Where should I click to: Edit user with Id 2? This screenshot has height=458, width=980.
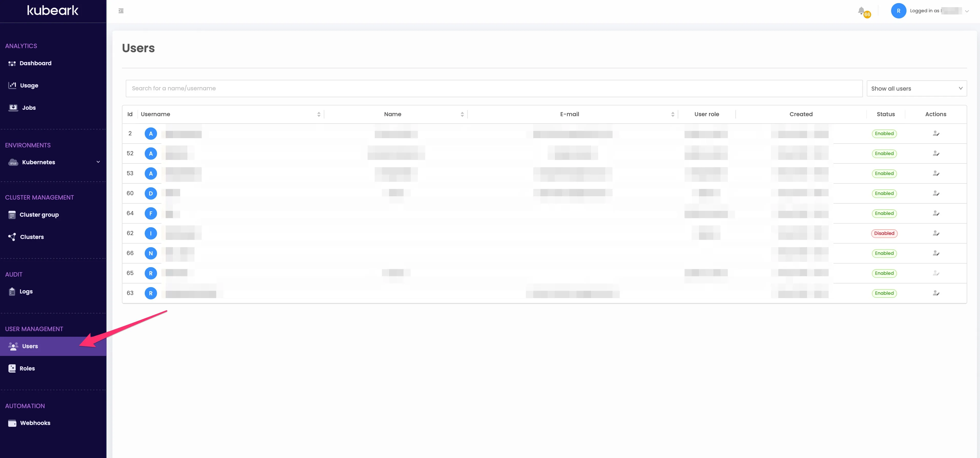936,133
